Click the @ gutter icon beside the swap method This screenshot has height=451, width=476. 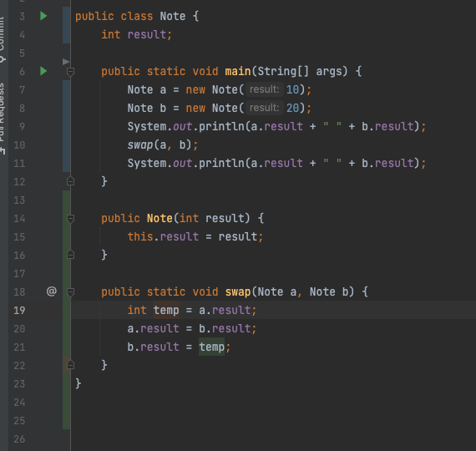pyautogui.click(x=52, y=291)
